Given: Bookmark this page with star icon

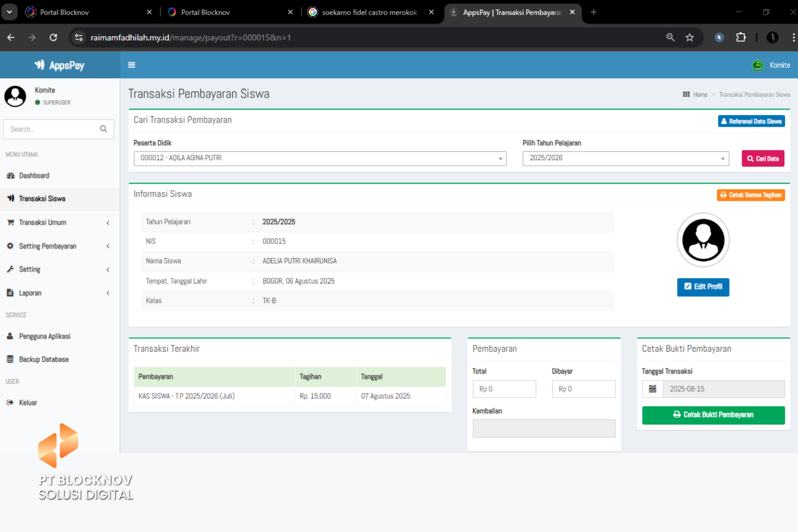Looking at the screenshot, I should tap(689, 37).
